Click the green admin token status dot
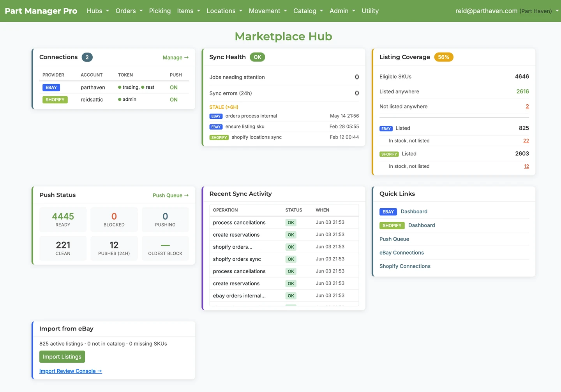 120,100
